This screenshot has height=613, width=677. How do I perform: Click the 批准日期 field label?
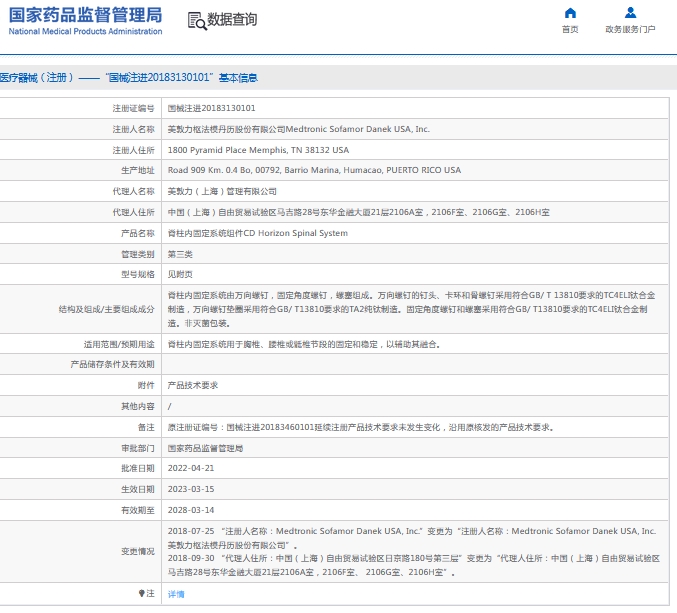(x=138, y=468)
